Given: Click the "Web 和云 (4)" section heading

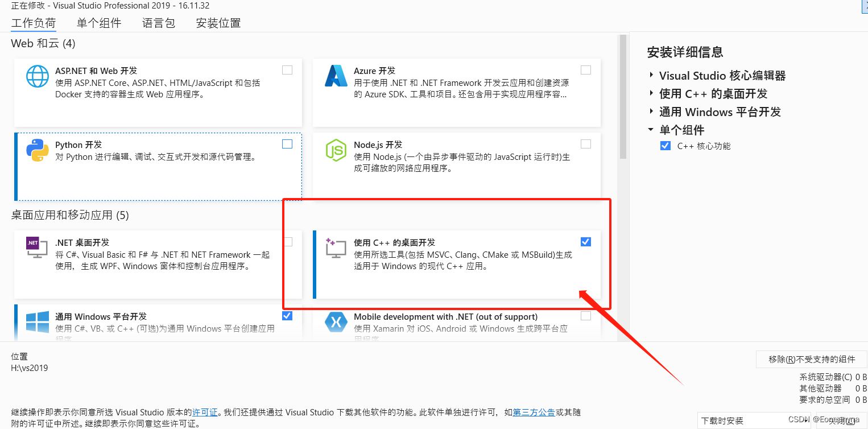Looking at the screenshot, I should (43, 43).
